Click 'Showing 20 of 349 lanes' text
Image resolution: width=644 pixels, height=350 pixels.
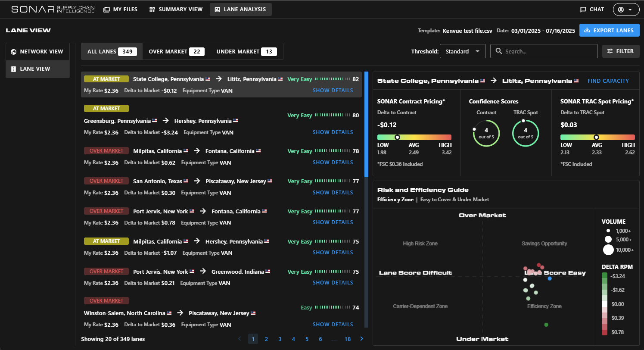pos(113,339)
